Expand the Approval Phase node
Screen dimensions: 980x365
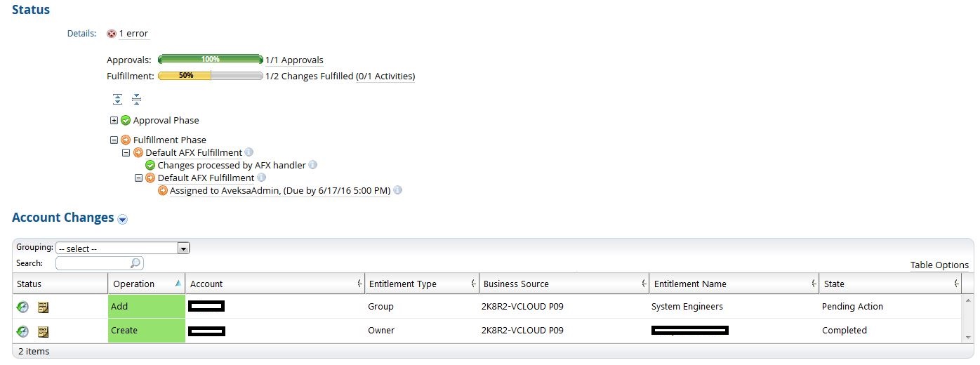pyautogui.click(x=114, y=121)
